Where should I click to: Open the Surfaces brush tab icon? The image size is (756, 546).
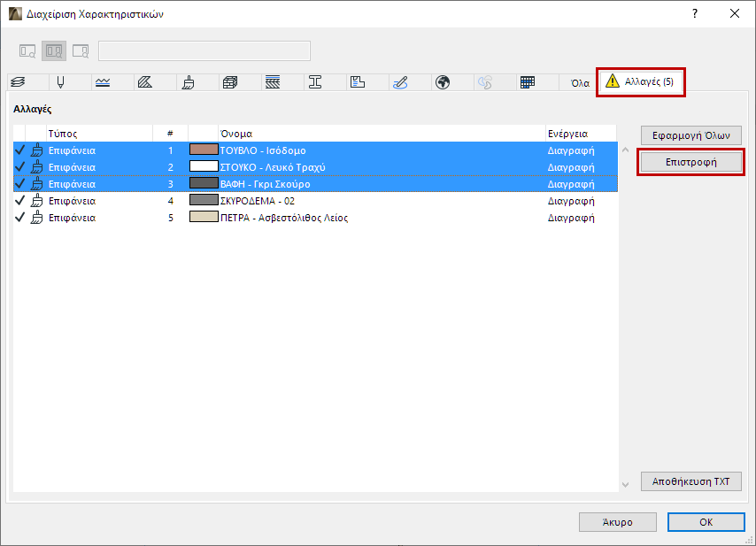188,82
